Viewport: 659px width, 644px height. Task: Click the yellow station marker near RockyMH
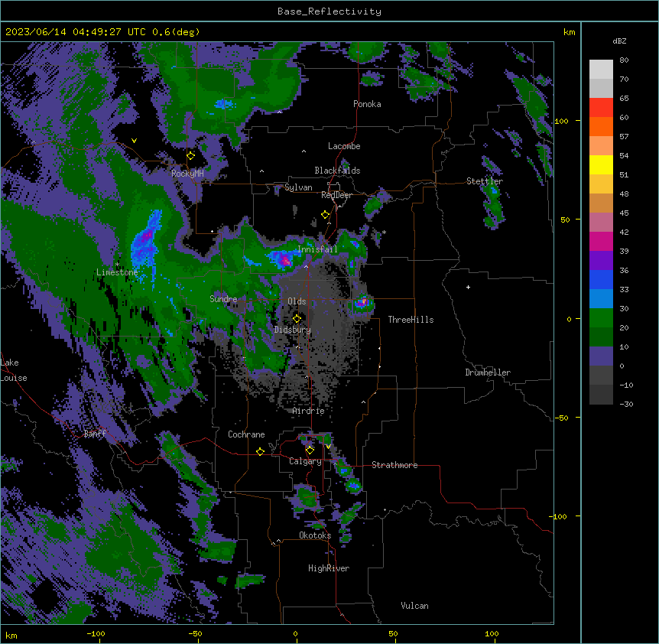[x=191, y=155]
